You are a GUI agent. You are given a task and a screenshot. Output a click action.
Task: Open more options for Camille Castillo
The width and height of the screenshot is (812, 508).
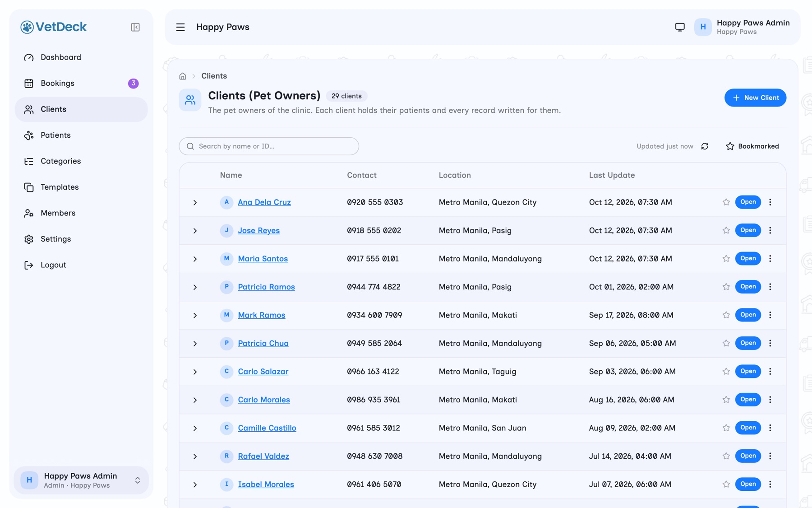pyautogui.click(x=770, y=428)
